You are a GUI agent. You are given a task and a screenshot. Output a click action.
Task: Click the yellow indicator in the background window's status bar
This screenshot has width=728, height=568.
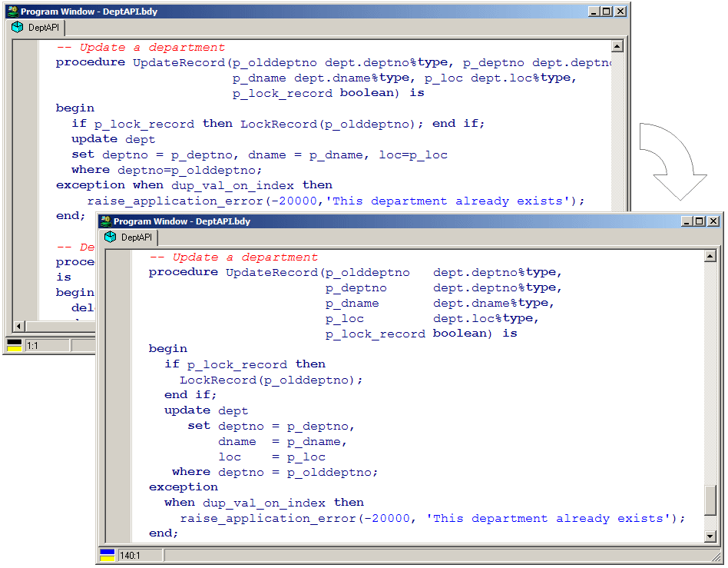[14, 348]
